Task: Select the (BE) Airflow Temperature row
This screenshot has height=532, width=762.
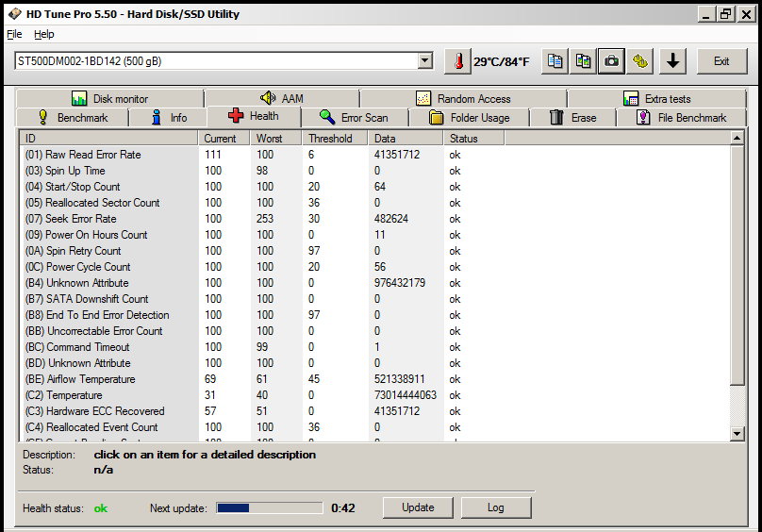Action: coord(374,379)
